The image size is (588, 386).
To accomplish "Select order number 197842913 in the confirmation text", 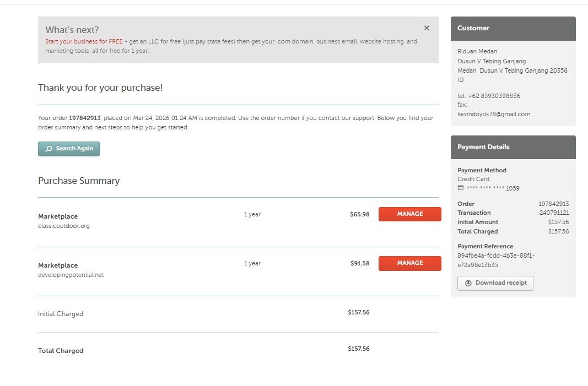I will pyautogui.click(x=85, y=118).
